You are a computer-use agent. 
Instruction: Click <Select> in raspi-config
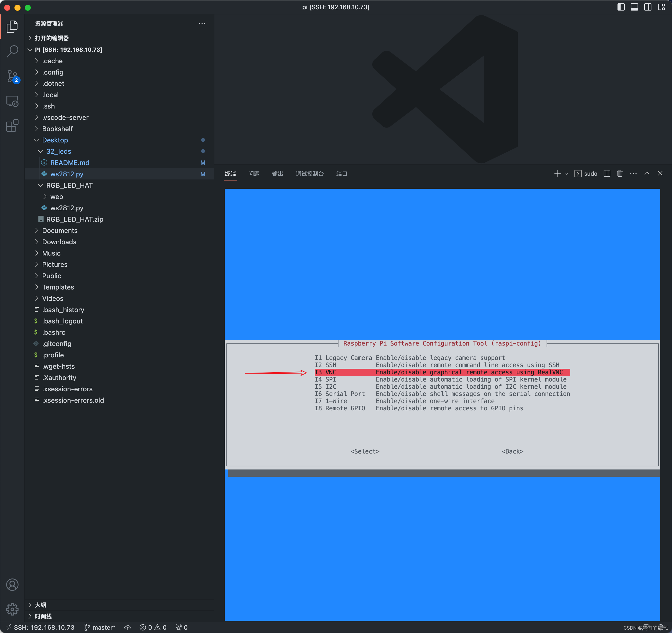point(365,451)
